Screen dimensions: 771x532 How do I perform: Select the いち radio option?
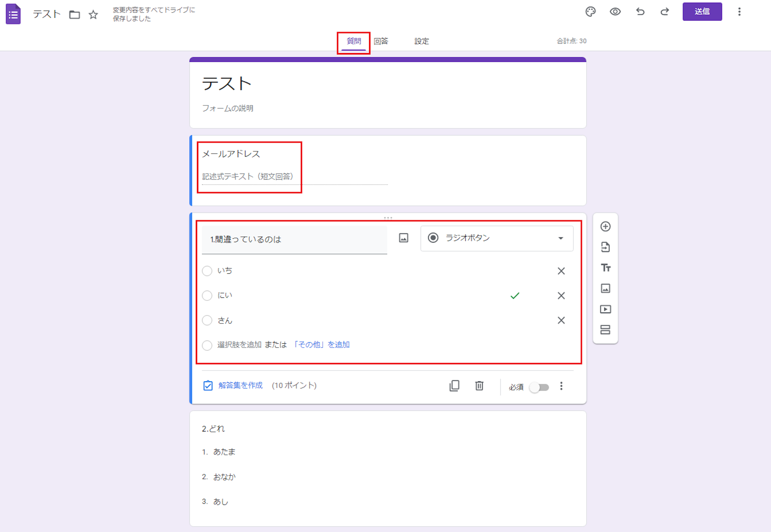tap(207, 271)
